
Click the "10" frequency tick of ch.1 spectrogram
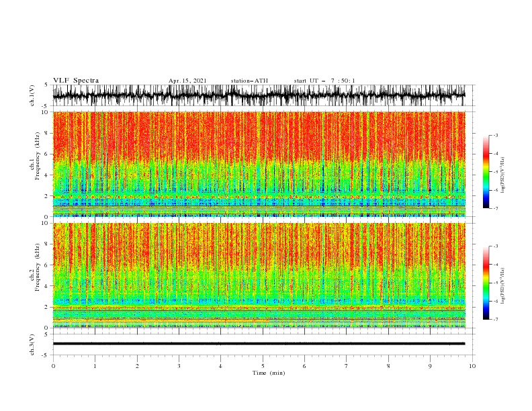point(45,112)
